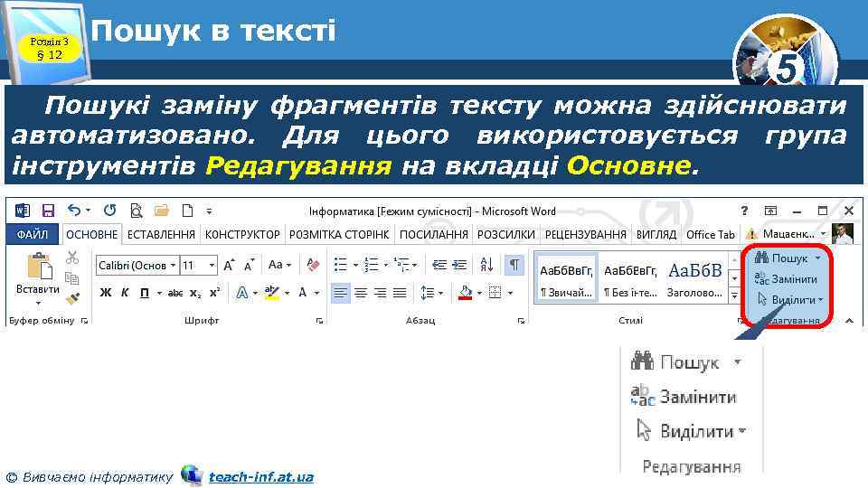Click the Paste (Вставити) button

click(x=38, y=277)
